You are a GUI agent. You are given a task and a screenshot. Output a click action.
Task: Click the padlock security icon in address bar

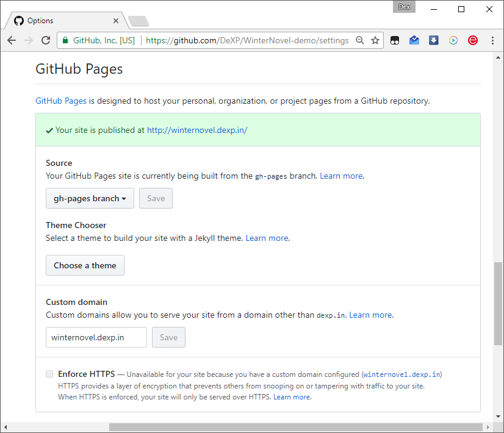click(x=65, y=40)
